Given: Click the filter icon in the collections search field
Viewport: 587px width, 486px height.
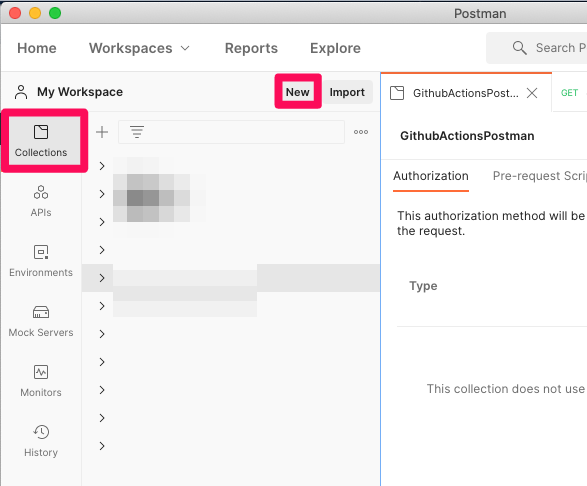Looking at the screenshot, I should 137,132.
